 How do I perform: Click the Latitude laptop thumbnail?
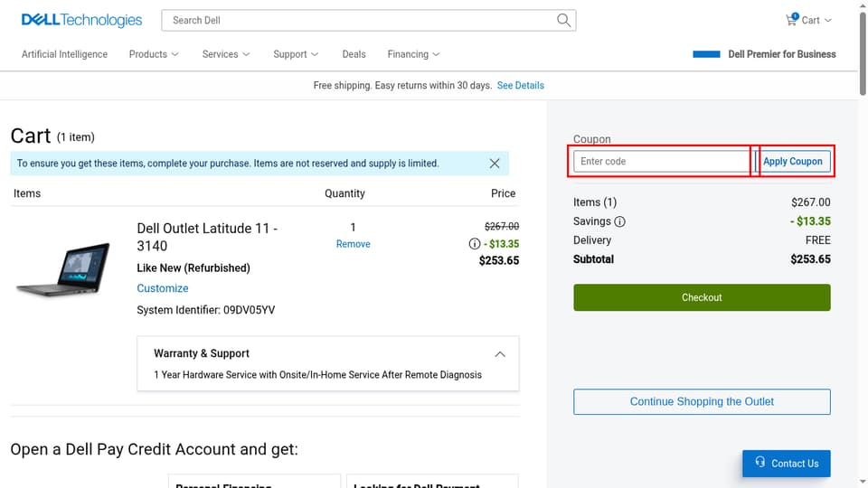(x=63, y=269)
